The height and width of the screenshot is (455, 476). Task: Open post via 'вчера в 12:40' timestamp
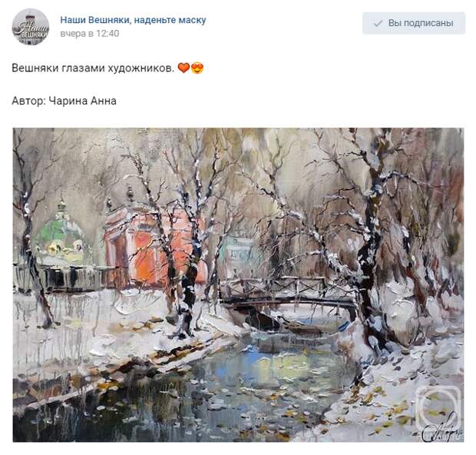[90, 34]
